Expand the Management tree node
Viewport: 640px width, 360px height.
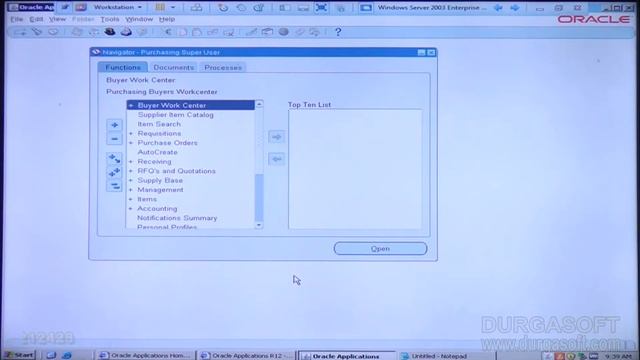[x=131, y=190]
